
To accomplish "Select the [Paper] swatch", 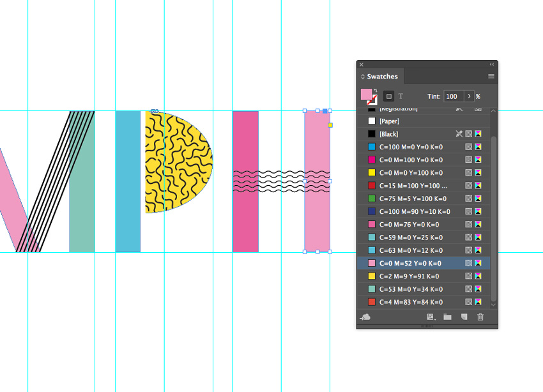I will tap(388, 121).
